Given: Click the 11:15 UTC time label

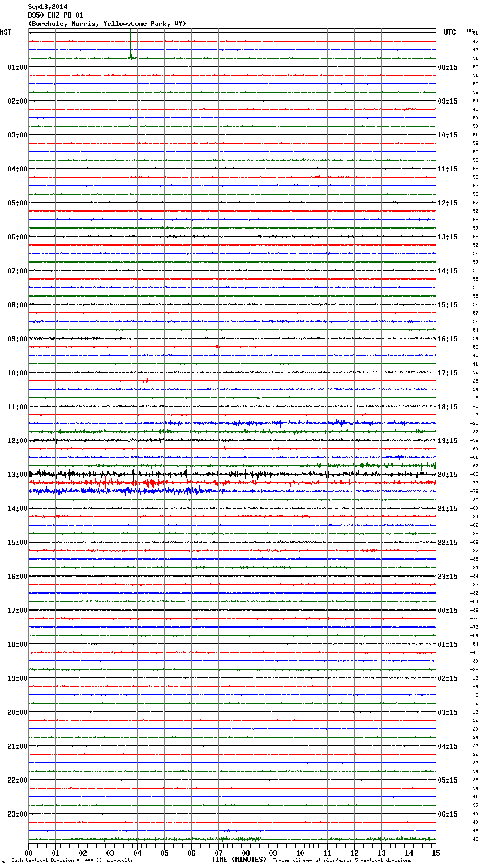Looking at the screenshot, I should click(448, 169).
